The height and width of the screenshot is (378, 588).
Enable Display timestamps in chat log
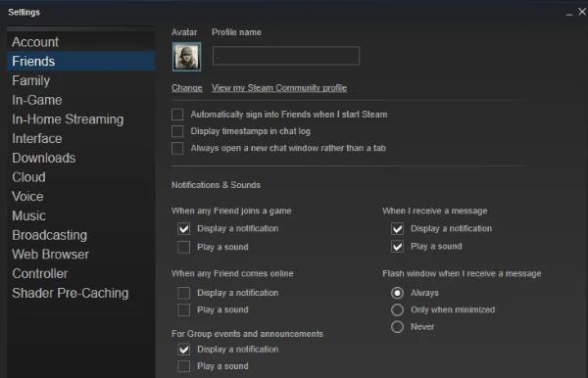tap(177, 131)
